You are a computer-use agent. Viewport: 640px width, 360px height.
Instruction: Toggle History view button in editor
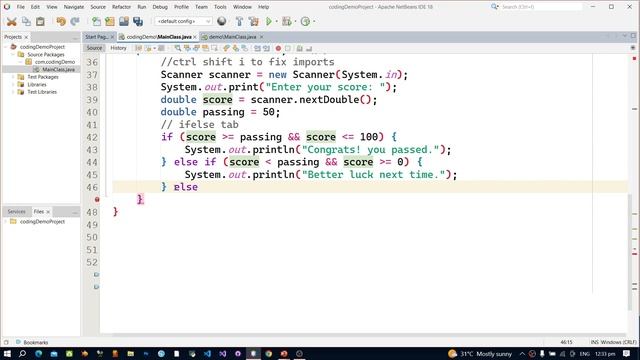(118, 48)
